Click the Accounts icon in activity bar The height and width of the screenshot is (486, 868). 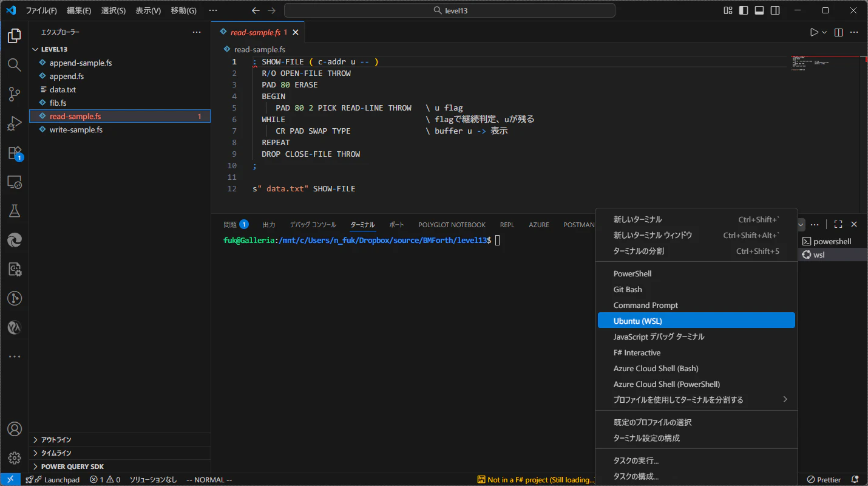[x=14, y=429]
